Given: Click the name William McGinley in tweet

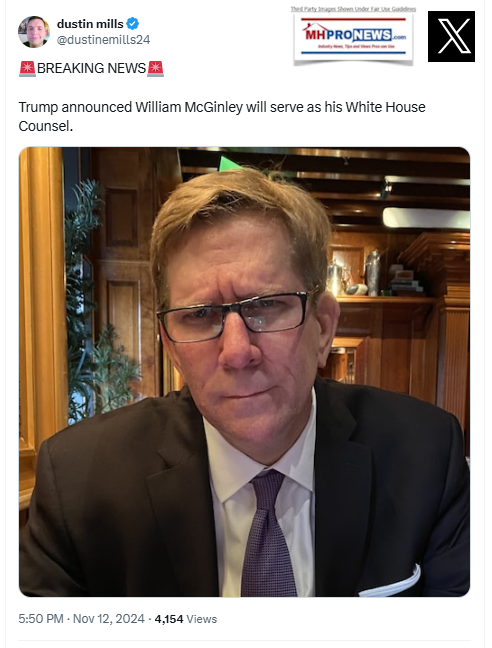Looking at the screenshot, I should coord(189,107).
